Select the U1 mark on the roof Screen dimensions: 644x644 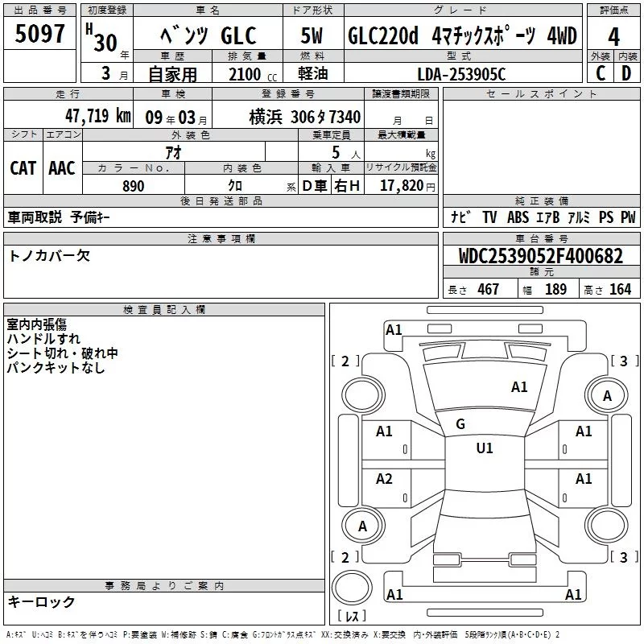coord(485,448)
